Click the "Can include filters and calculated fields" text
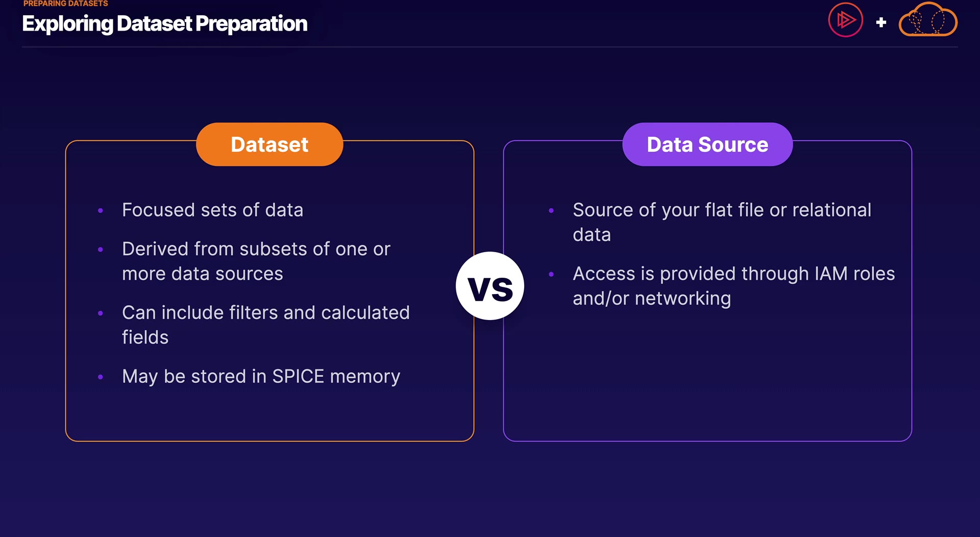Screen dimensions: 980x537 (x=265, y=325)
